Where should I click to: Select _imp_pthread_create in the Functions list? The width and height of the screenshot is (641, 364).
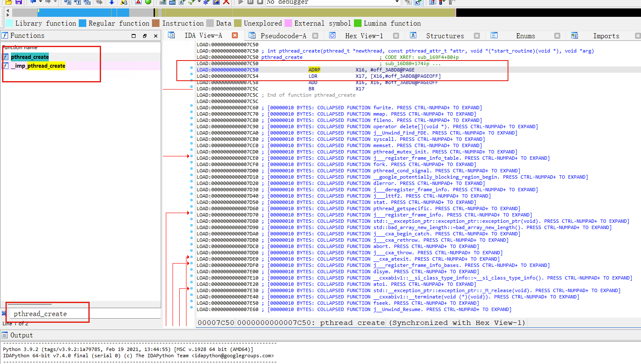38,66
